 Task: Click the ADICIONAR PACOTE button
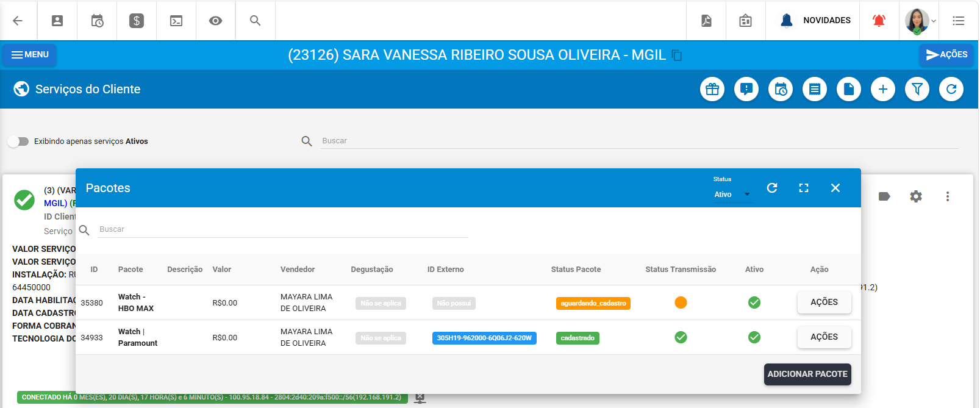[x=807, y=374]
